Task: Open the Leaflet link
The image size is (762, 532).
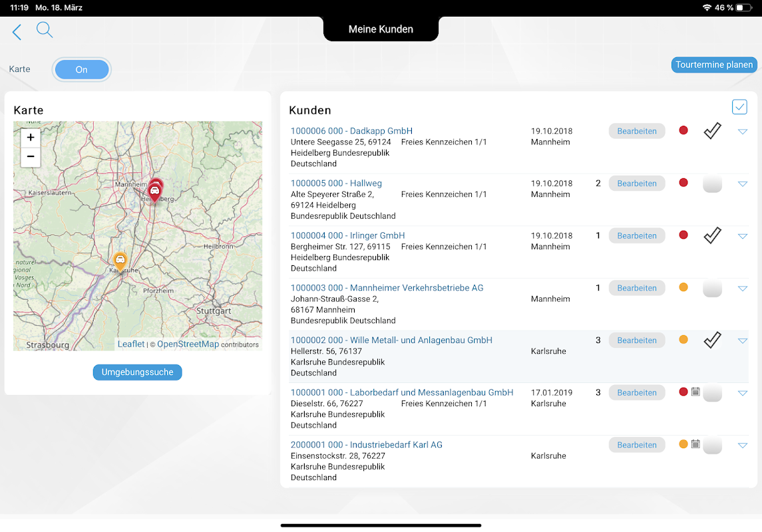Action: pyautogui.click(x=131, y=344)
